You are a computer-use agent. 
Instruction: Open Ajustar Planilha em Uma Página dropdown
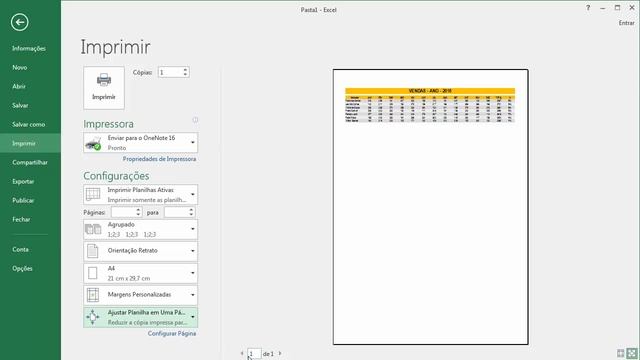[140, 317]
